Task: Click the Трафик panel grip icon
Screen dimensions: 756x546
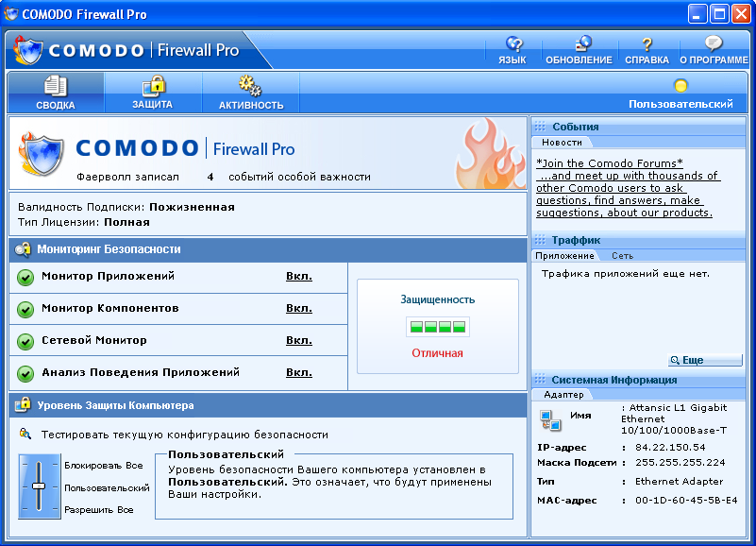Action: point(540,240)
